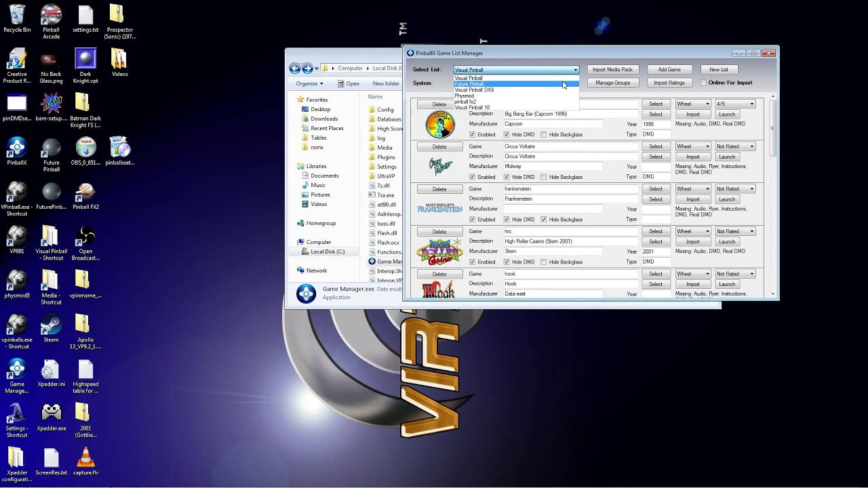868x488 pixels.
Task: Open Wheel dropdown for Big Bang Bar
Action: point(692,104)
